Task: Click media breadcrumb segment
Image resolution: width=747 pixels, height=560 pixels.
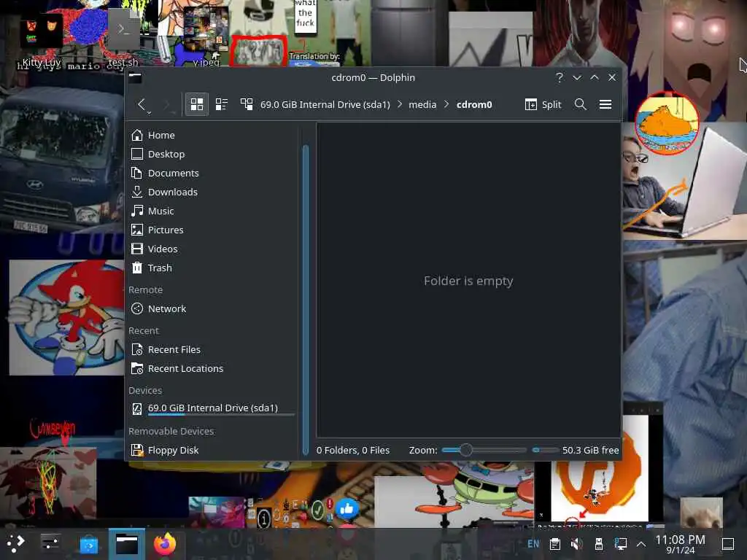Action: click(422, 104)
